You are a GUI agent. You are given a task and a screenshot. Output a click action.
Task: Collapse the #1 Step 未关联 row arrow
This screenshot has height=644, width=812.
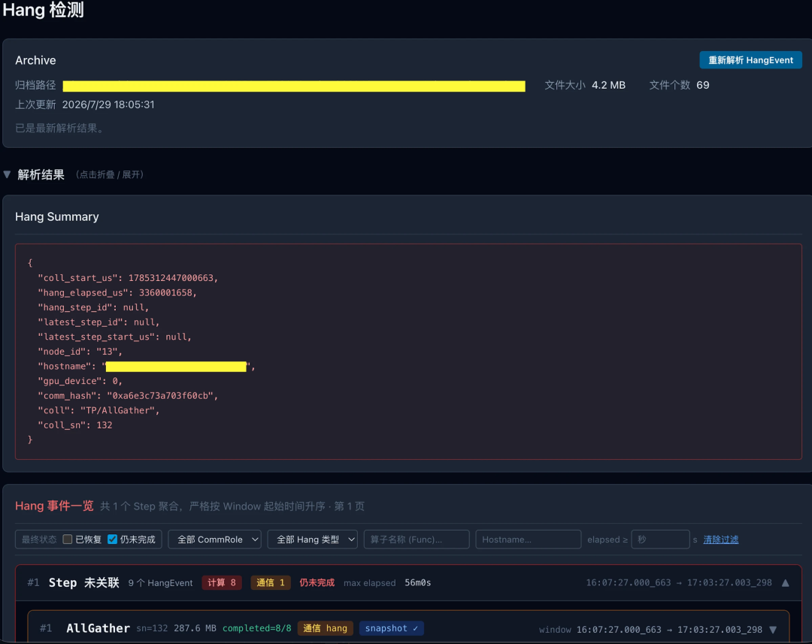(x=786, y=583)
